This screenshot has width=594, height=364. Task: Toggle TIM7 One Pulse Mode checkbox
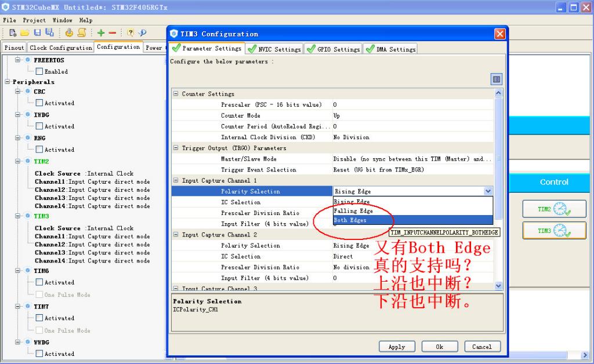point(39,330)
